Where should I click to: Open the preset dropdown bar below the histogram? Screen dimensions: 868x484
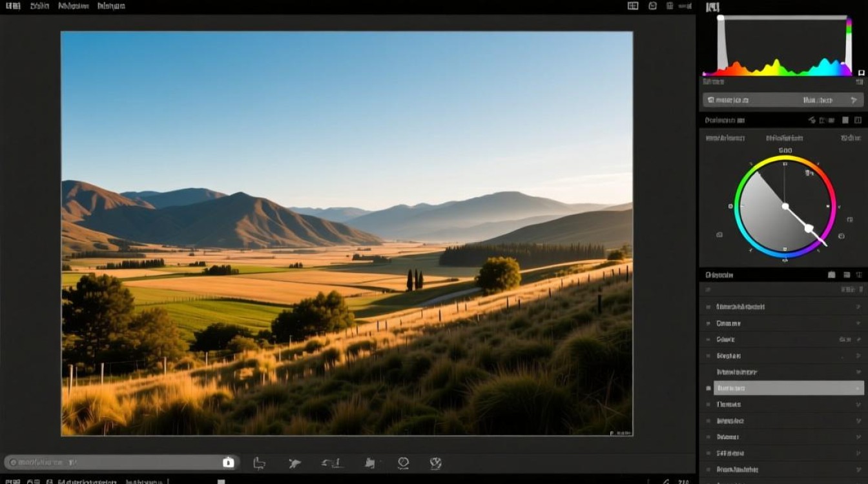(783, 100)
